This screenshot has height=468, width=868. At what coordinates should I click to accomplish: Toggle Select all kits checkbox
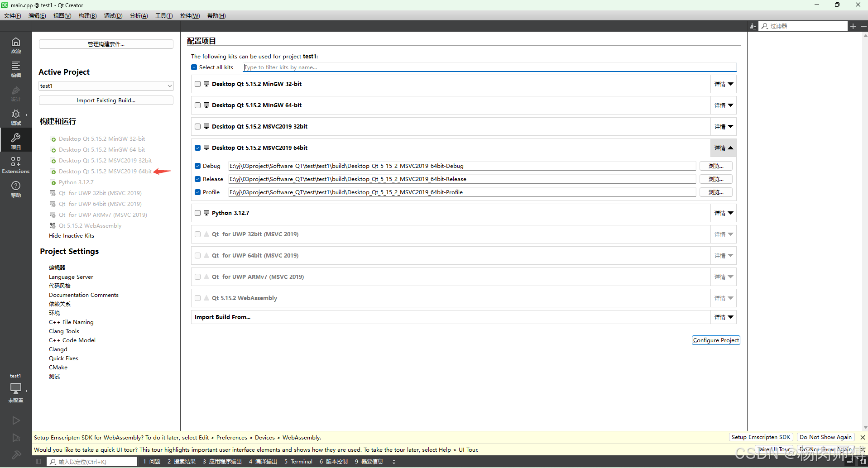[194, 67]
